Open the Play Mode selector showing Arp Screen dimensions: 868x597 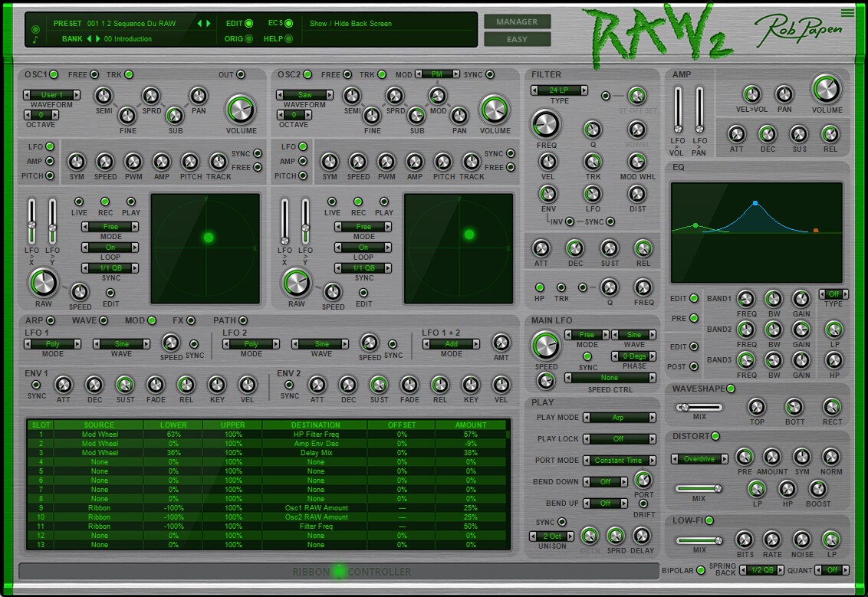(620, 417)
